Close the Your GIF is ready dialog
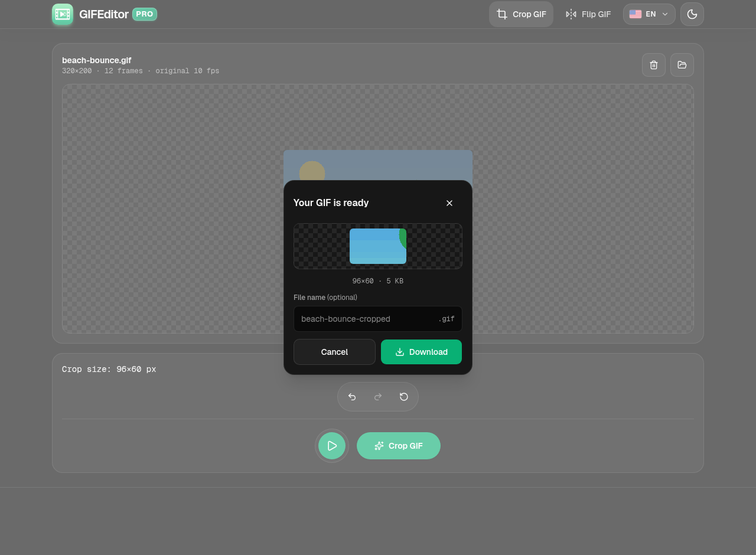Viewport: 756px width, 555px height. [449, 203]
